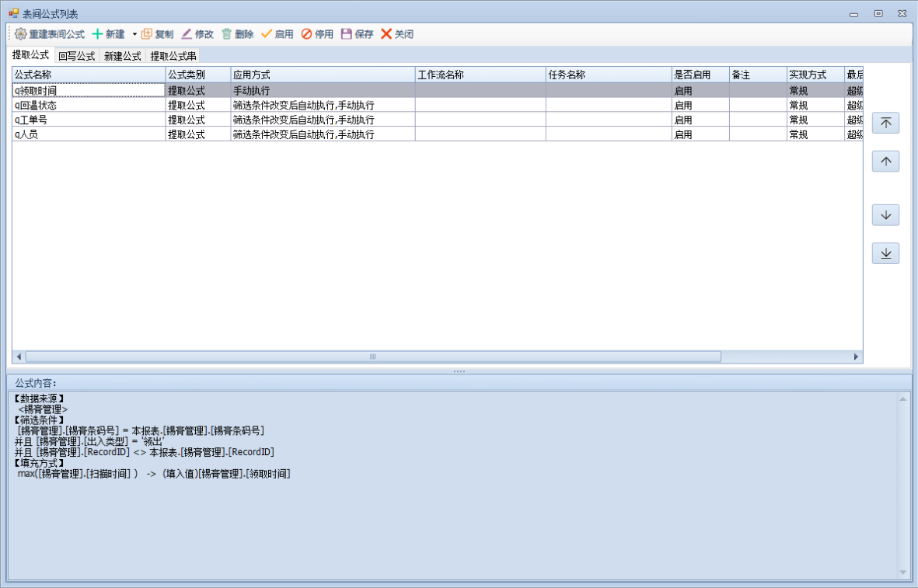Open the dropdown arrow beside 新建

click(134, 34)
